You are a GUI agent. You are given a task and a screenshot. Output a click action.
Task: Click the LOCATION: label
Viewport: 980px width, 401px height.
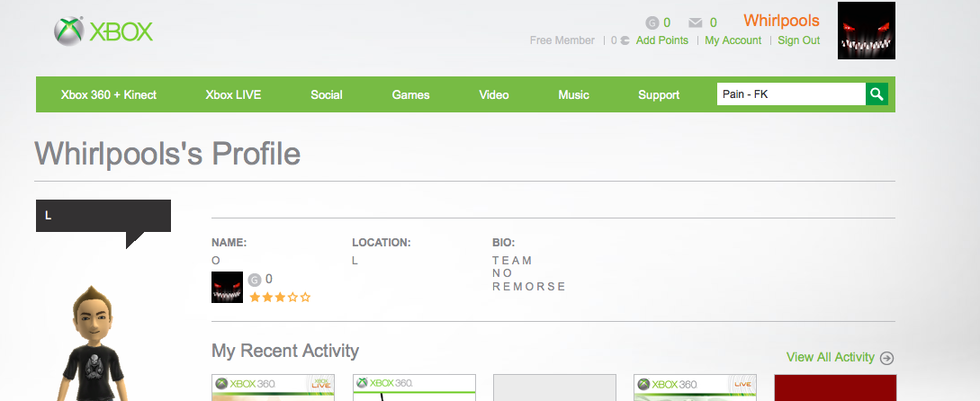coord(382,243)
